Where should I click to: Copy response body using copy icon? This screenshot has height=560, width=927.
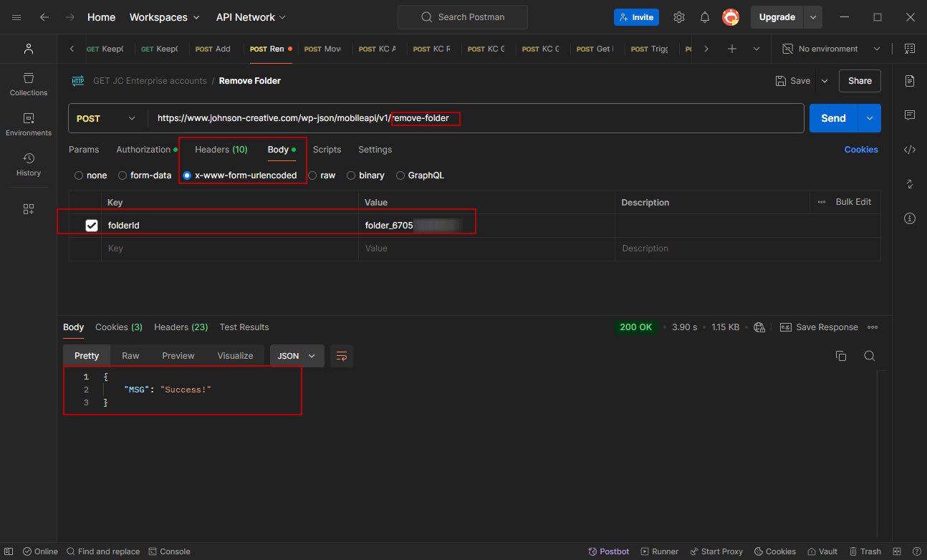click(x=841, y=356)
